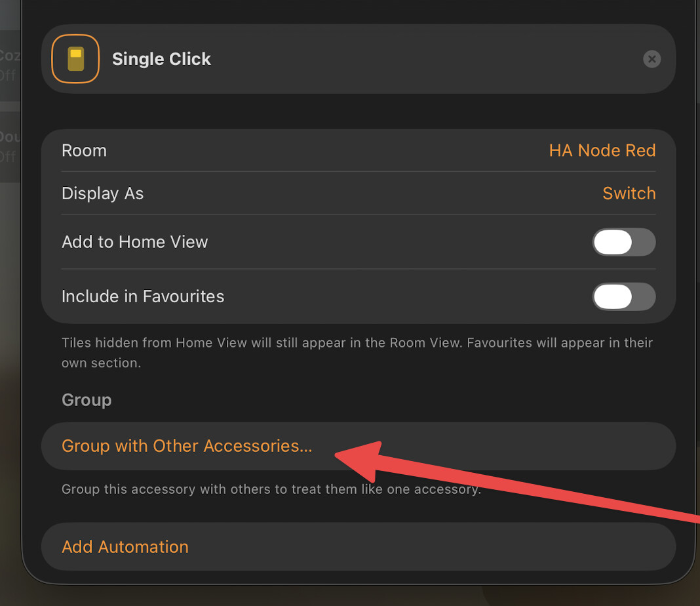
Task: Select the Display As row label
Action: coord(103,193)
